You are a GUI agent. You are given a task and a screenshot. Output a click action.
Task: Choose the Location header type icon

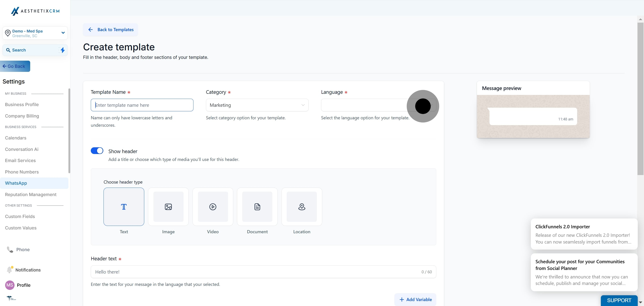(x=302, y=207)
